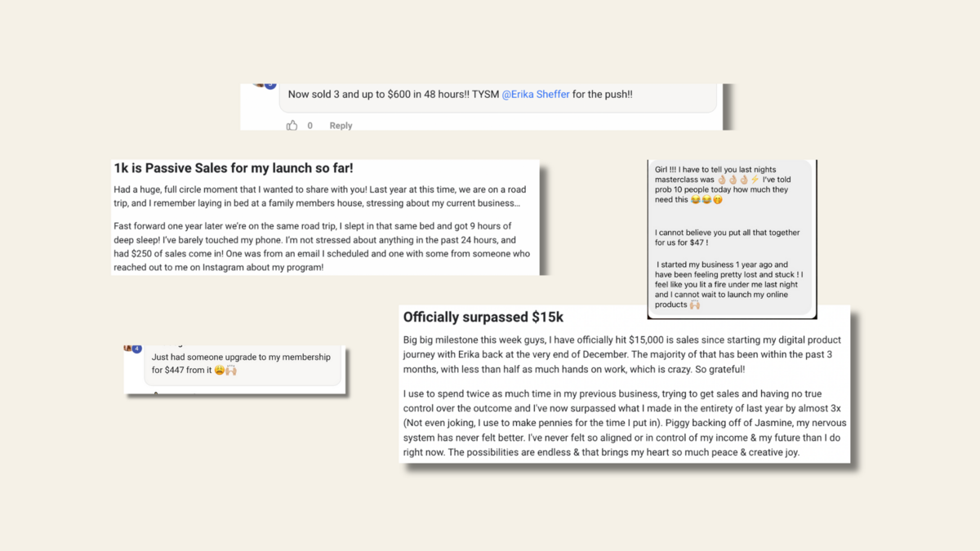Open post titled "1k is Passive Sales for my launch so far!"
Viewport: 980px width, 551px height.
234,168
